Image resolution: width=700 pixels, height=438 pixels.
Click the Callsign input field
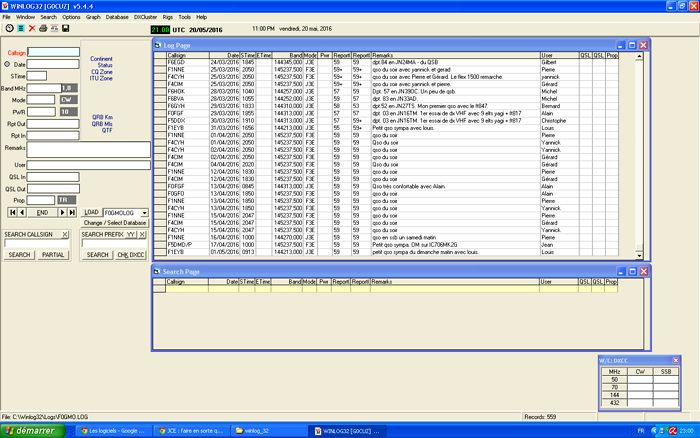54,52
